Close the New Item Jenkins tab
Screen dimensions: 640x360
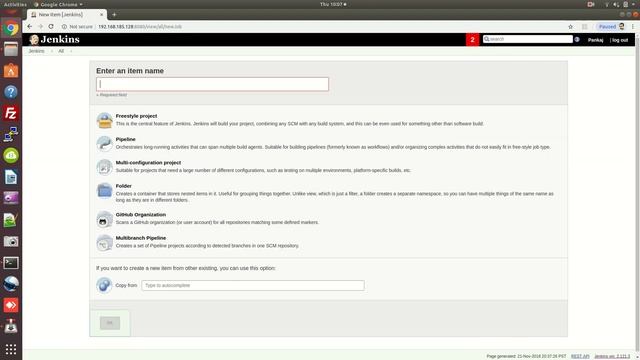pyautogui.click(x=102, y=14)
